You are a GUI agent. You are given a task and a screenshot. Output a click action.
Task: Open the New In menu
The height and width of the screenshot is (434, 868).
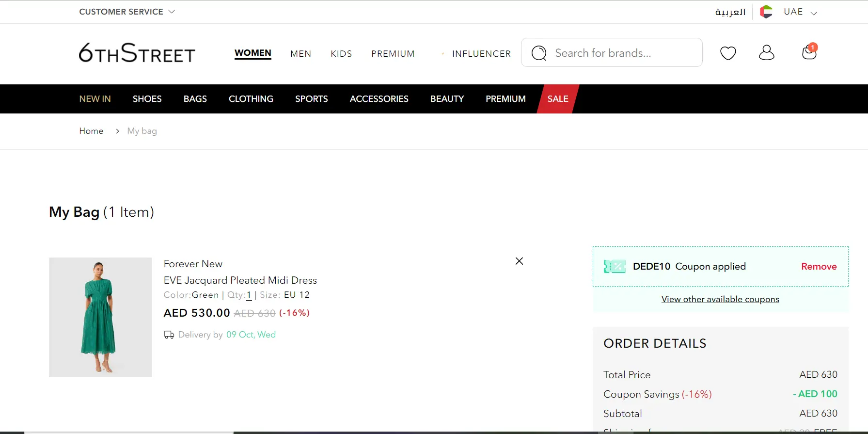coord(95,99)
